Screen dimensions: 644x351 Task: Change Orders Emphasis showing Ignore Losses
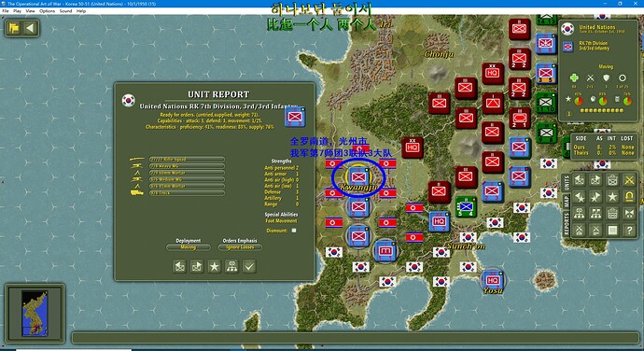[240, 247]
